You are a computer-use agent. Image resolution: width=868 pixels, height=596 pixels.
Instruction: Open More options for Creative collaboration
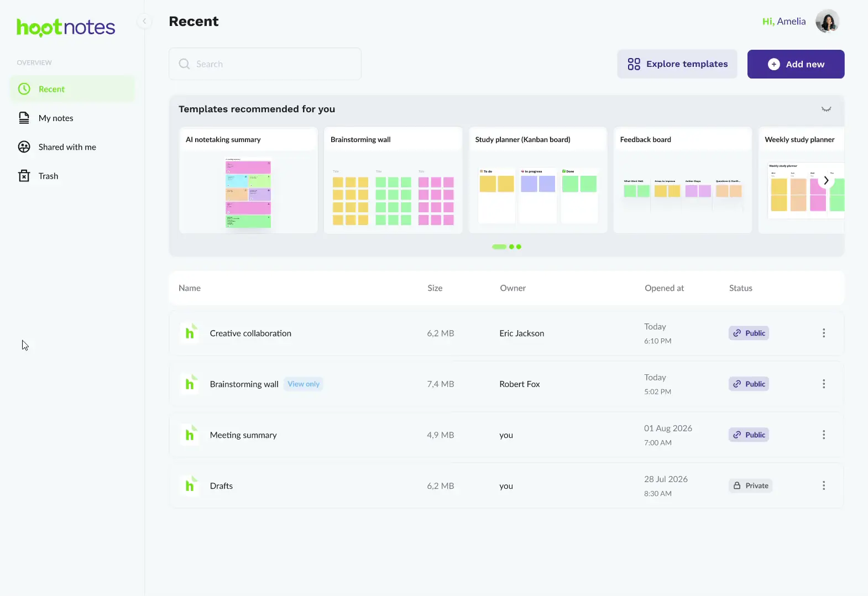824,333
